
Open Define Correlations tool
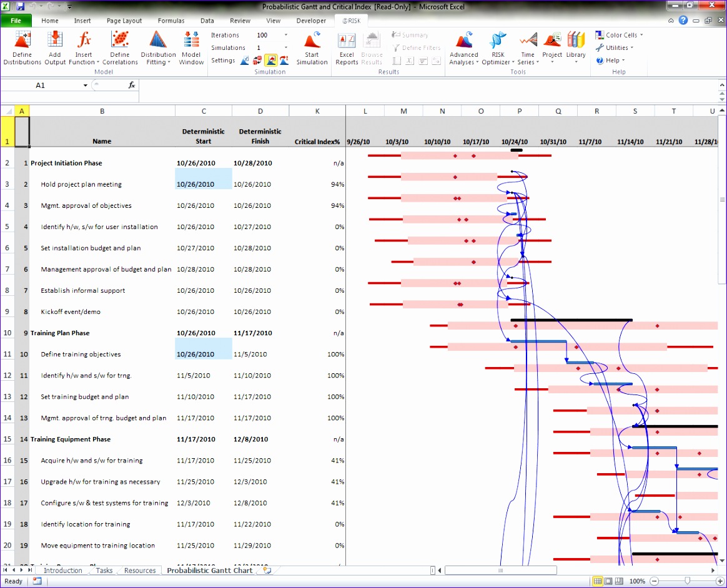pos(120,47)
